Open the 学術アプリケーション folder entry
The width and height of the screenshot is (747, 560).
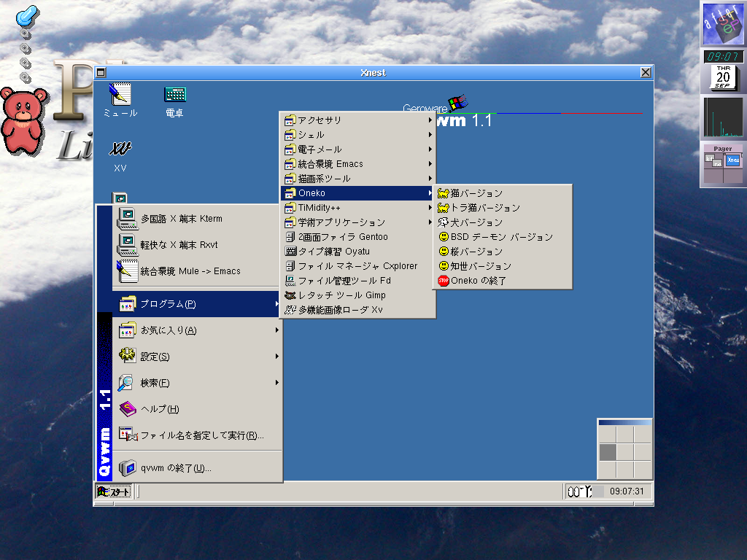click(x=358, y=222)
